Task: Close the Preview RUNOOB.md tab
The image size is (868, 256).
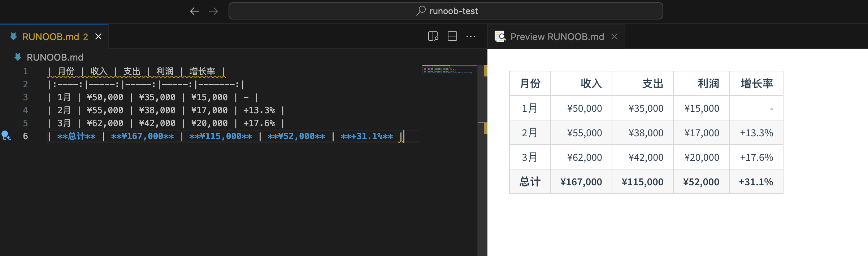Action: (x=615, y=36)
